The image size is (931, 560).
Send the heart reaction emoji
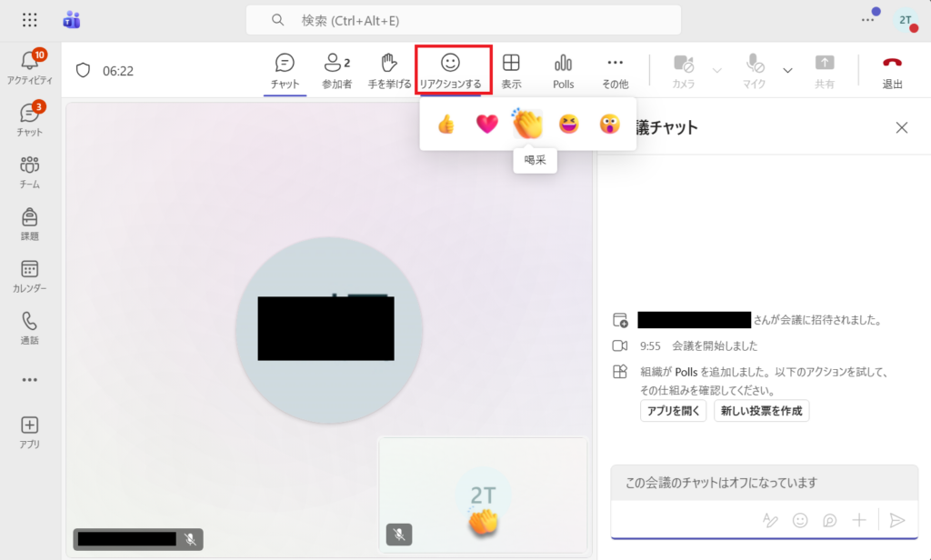[x=487, y=125]
